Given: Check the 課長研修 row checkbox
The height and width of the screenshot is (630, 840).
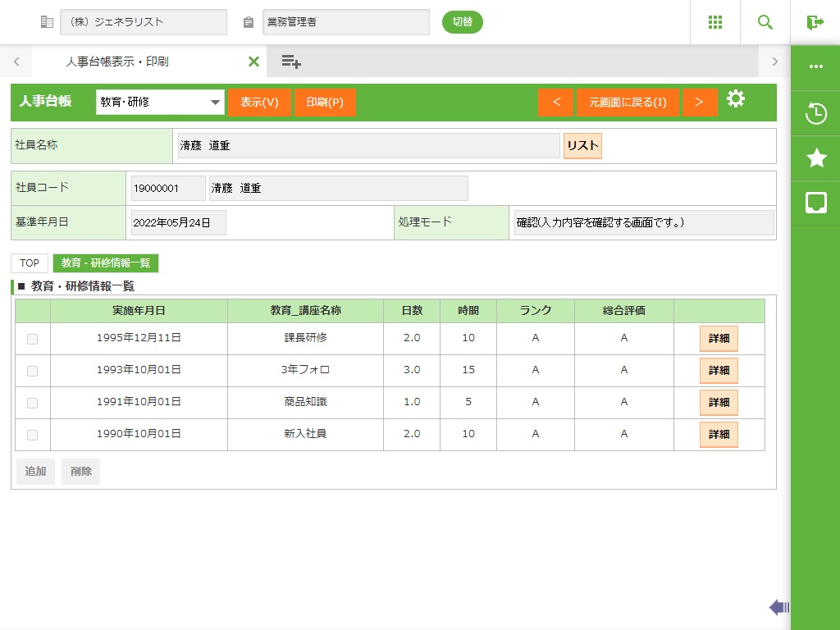Looking at the screenshot, I should pyautogui.click(x=33, y=339).
